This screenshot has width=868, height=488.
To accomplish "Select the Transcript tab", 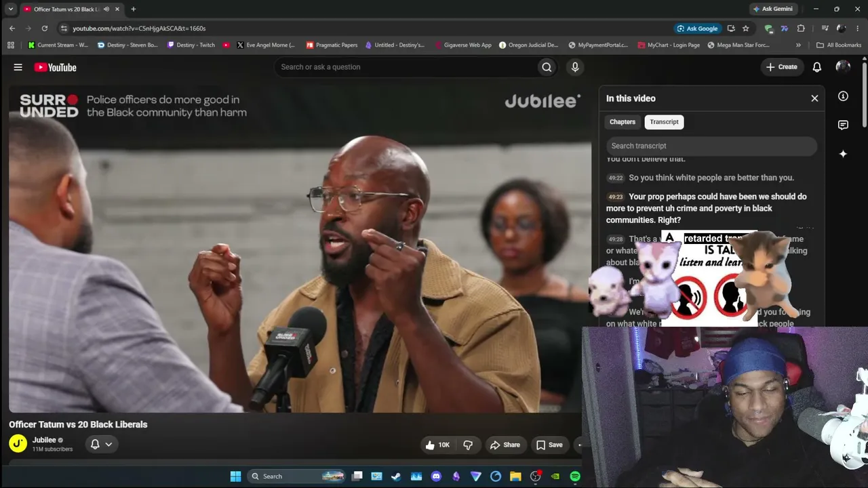I will 664,122.
